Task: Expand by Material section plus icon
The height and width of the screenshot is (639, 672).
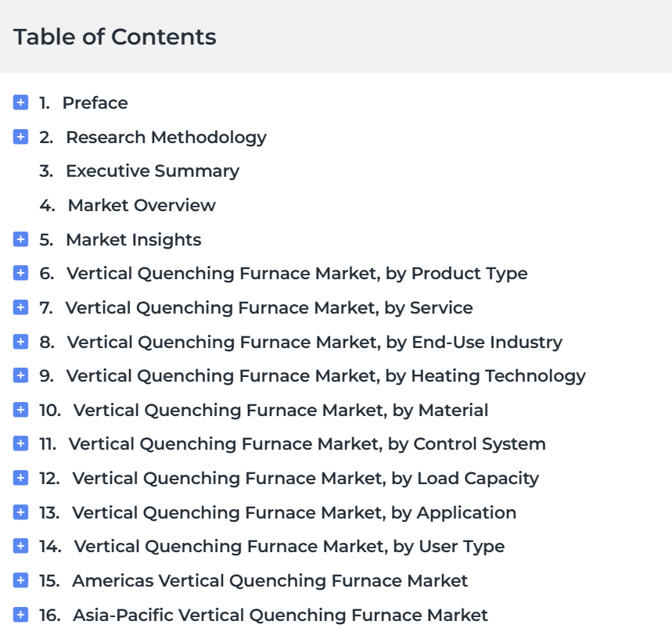Action: click(20, 410)
